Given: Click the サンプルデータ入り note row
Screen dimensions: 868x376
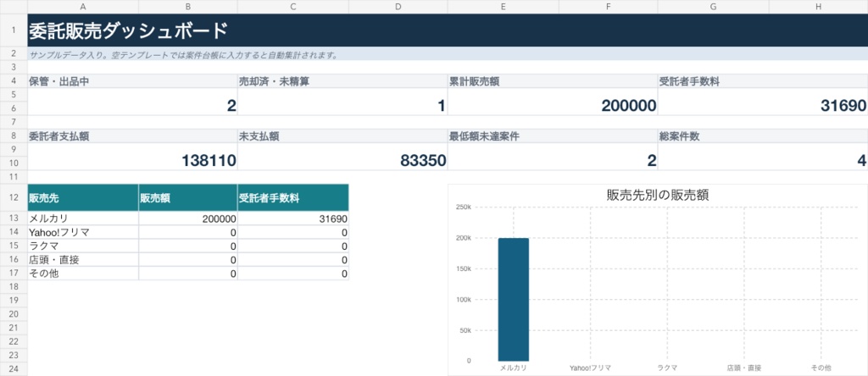Looking at the screenshot, I should click(448, 54).
